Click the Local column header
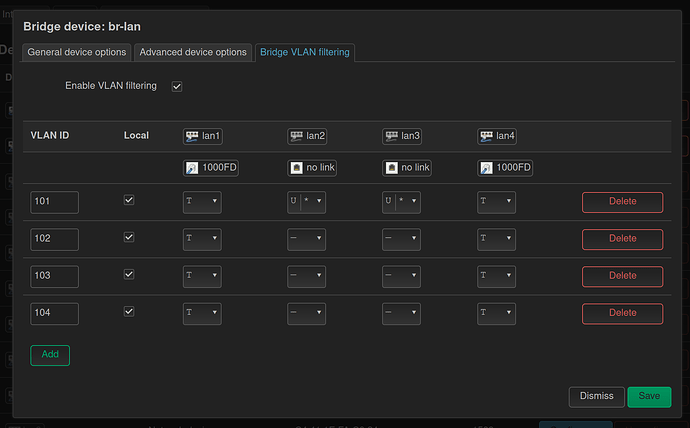 pos(136,135)
